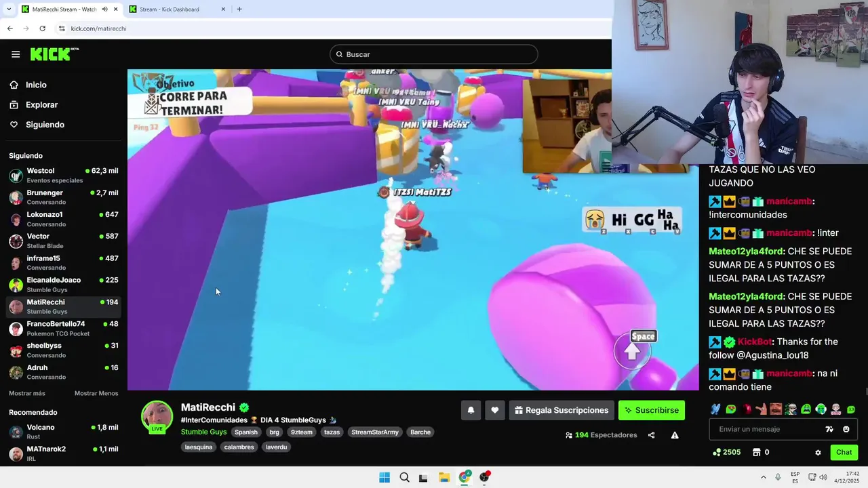Open inframe15's channel in sidebar
Image resolution: width=868 pixels, height=488 pixels.
64,263
